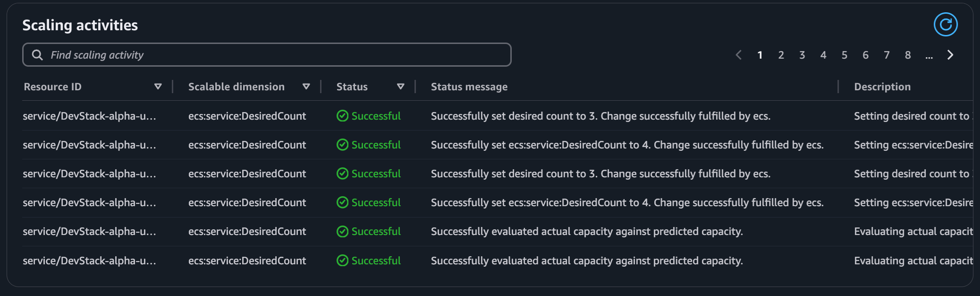Click the previous page left chevron
The height and width of the screenshot is (296, 980).
(739, 55)
